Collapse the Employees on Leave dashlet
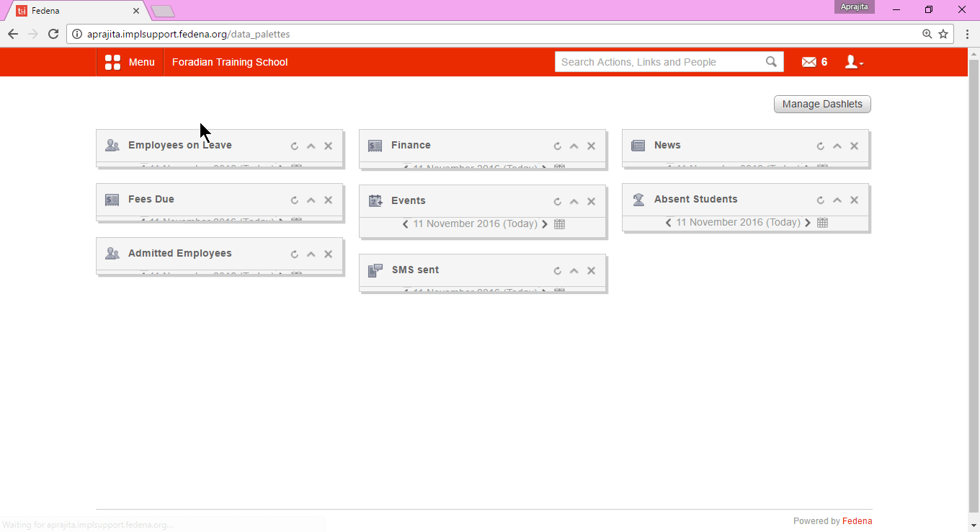980x532 pixels. pyautogui.click(x=311, y=146)
